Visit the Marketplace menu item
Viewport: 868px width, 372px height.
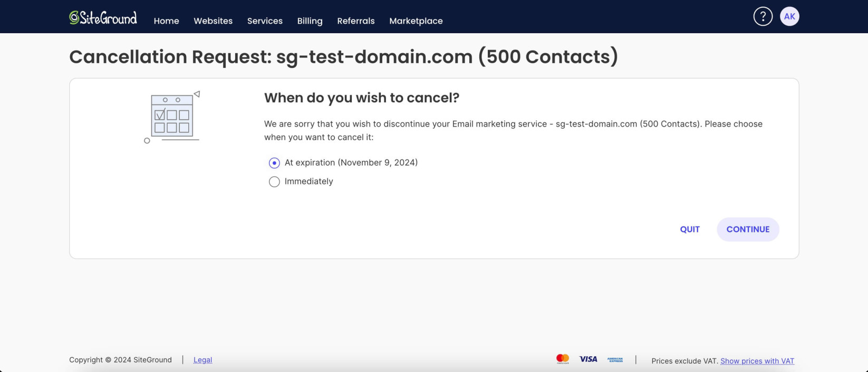416,21
